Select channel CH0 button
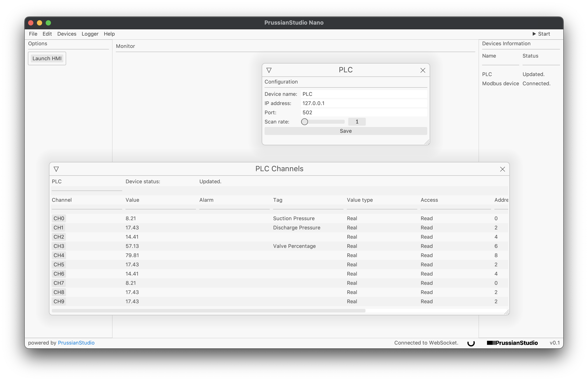The width and height of the screenshot is (588, 381). coord(59,218)
